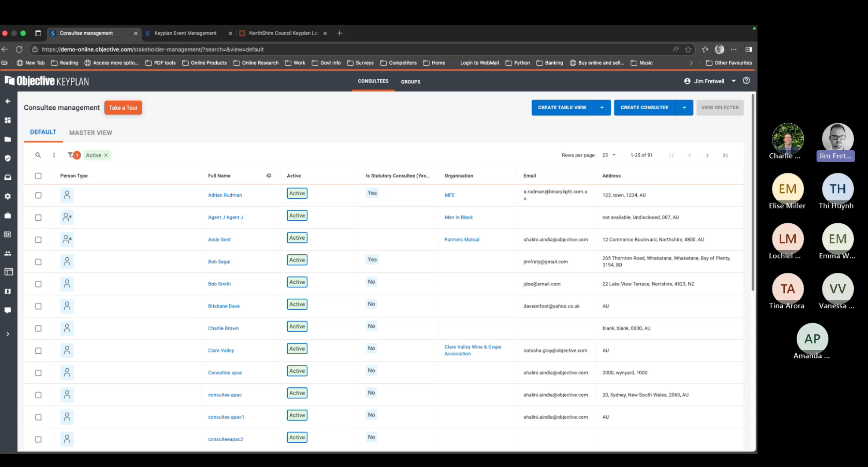Change the rows per page dropdown

click(x=609, y=155)
